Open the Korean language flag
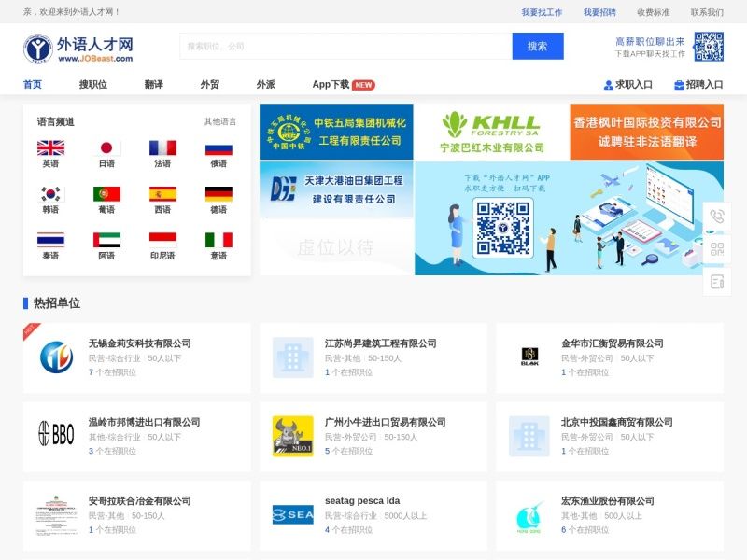Screen dimensions: 747x560 50,194
